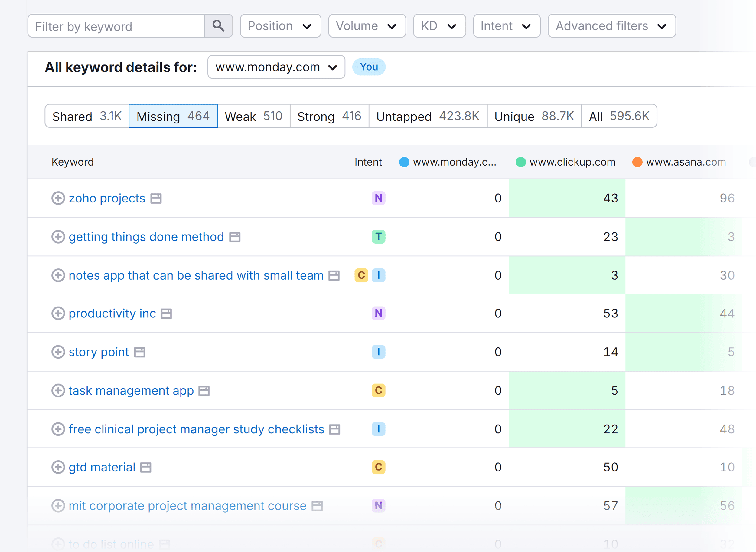Add notes app shared small team keyword
Image resolution: width=756 pixels, height=552 pixels.
tap(58, 275)
